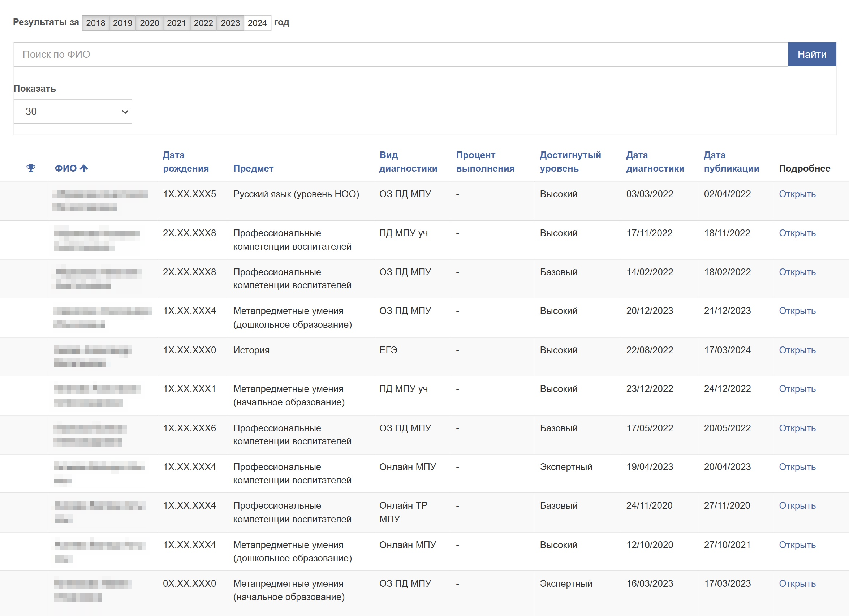The width and height of the screenshot is (849, 616).
Task: Click the Найти search button
Action: click(812, 55)
